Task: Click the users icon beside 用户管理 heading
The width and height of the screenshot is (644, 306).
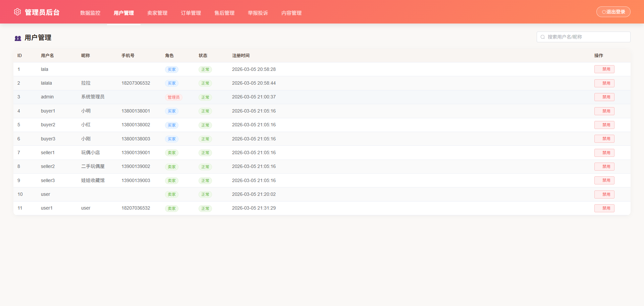Action: (18, 38)
